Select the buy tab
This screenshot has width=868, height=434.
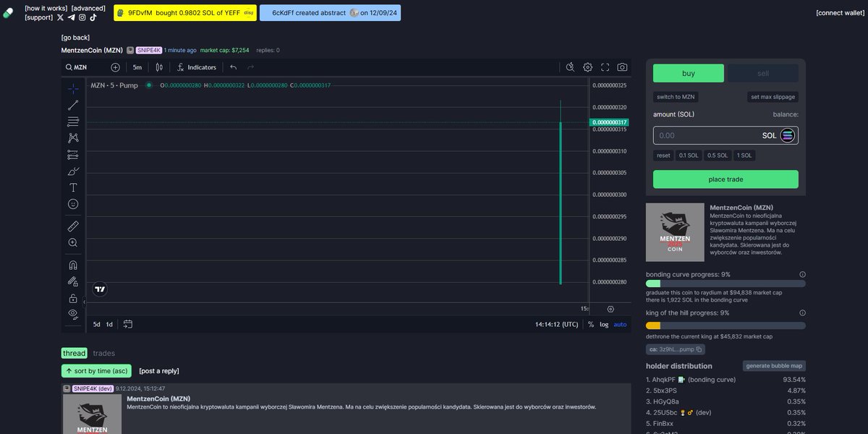(x=689, y=73)
